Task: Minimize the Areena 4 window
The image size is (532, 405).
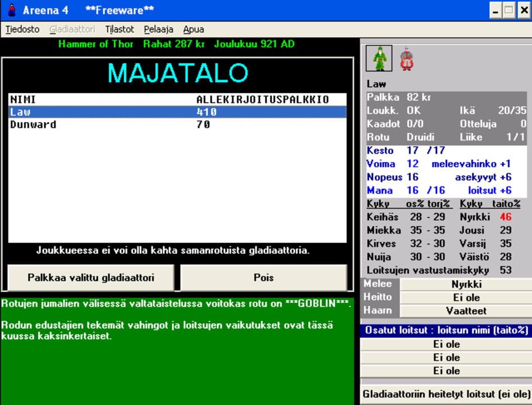Action: [x=495, y=11]
